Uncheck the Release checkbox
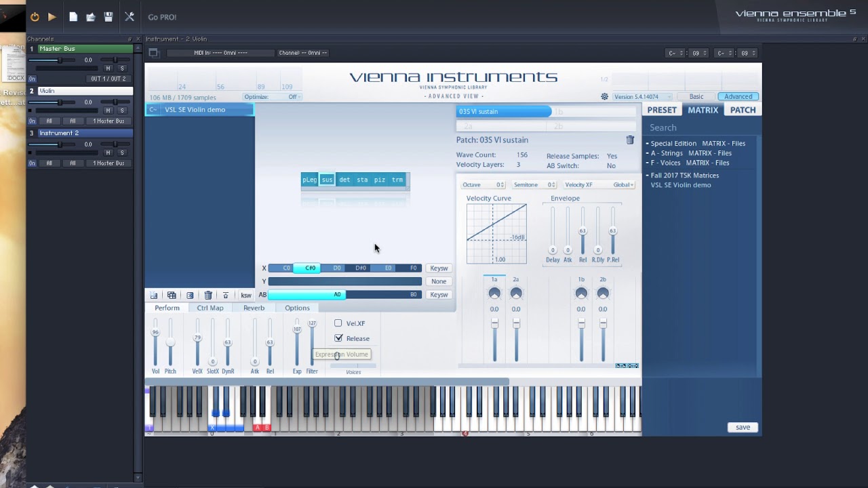 click(338, 338)
